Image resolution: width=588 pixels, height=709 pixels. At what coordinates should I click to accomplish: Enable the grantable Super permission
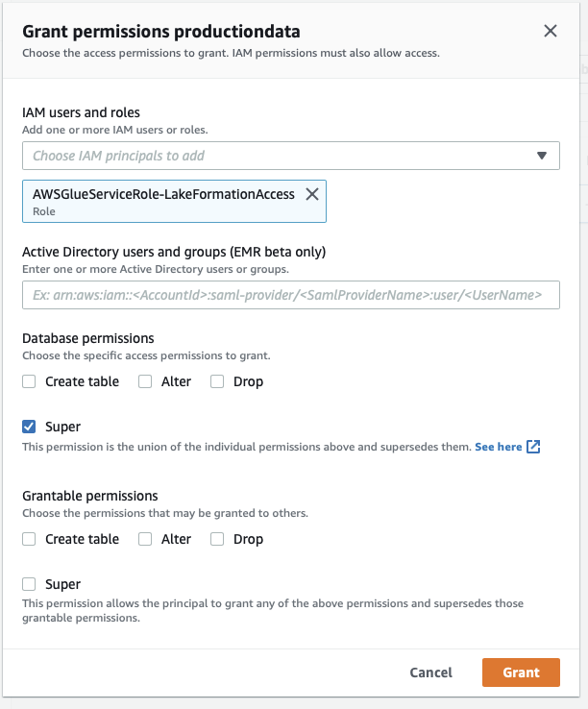point(30,584)
